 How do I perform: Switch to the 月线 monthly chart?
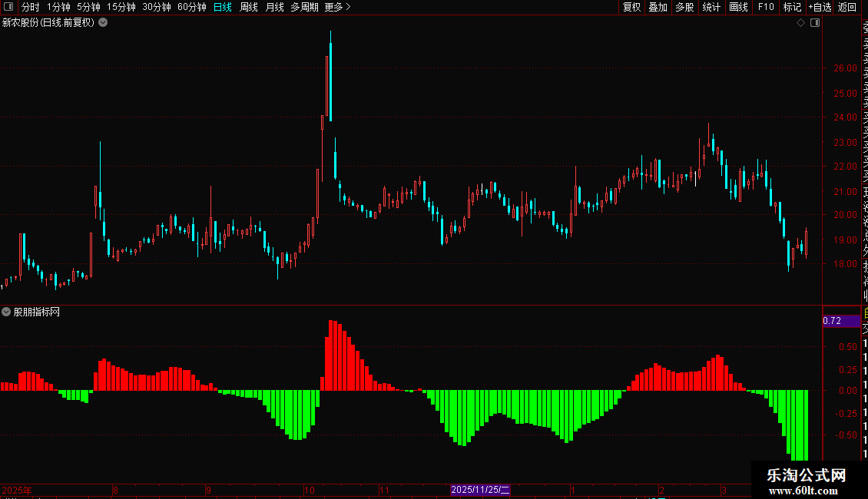pyautogui.click(x=274, y=7)
